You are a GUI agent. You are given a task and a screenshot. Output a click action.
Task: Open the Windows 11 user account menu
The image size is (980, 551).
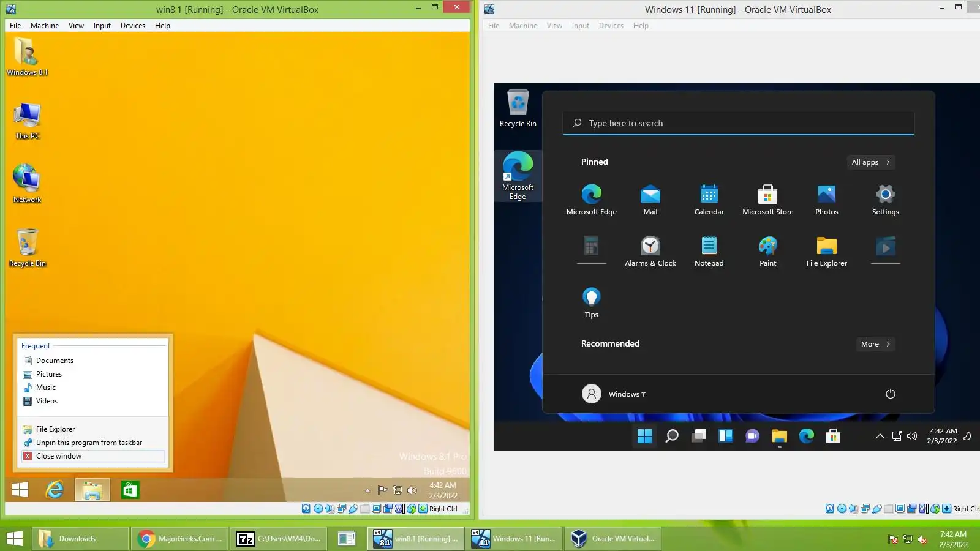click(614, 394)
